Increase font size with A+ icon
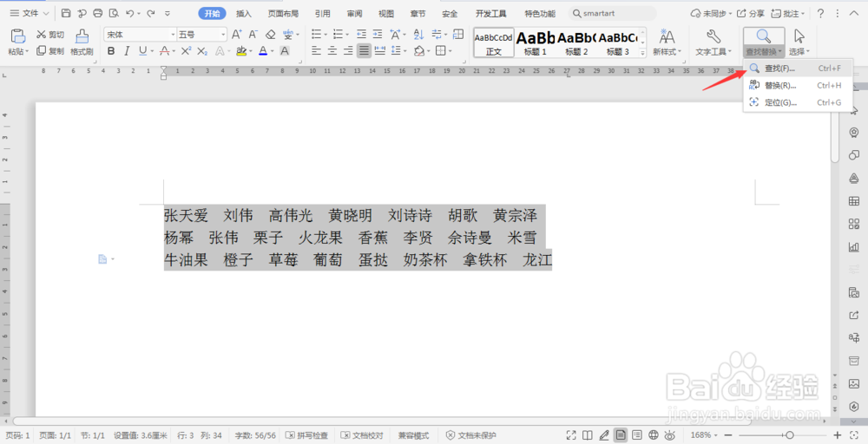Screen dimensions: 868x444 [x=236, y=35]
